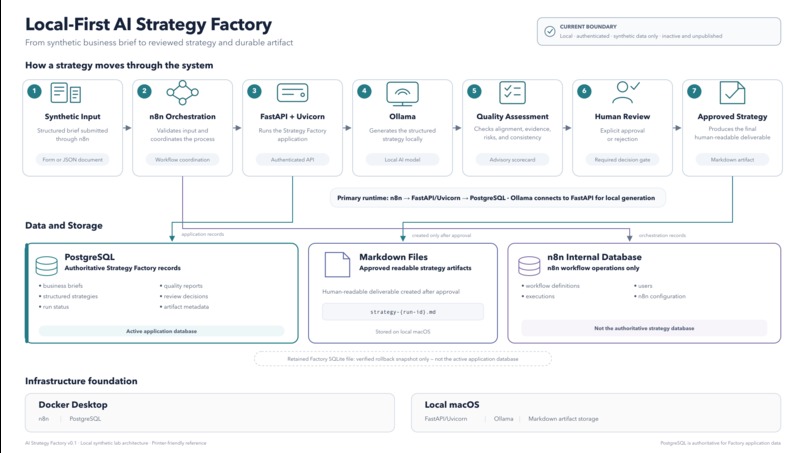Image resolution: width=806 pixels, height=453 pixels.
Task: Select the 'Workflow coordination' pill
Action: point(182,160)
